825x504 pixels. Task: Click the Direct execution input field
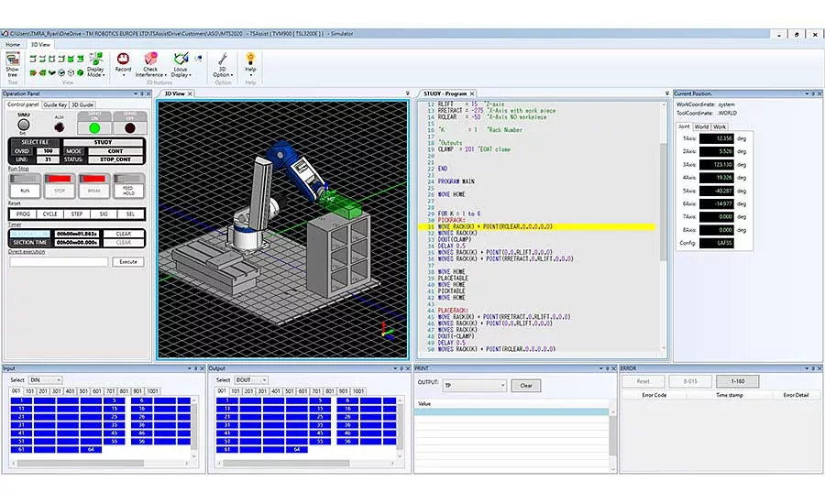tap(59, 262)
